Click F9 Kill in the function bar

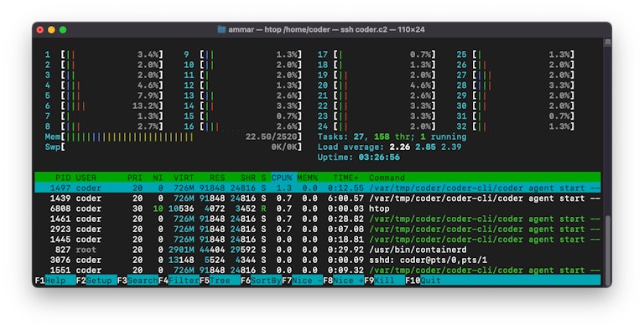click(384, 281)
